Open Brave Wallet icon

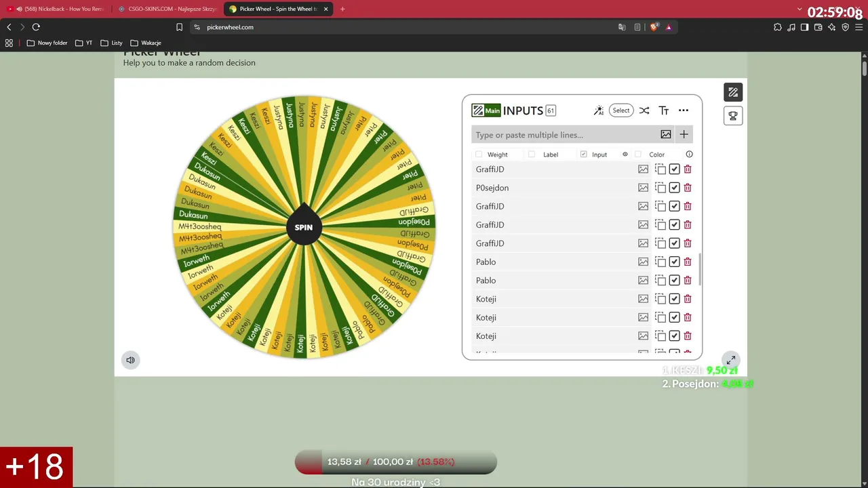pos(818,27)
